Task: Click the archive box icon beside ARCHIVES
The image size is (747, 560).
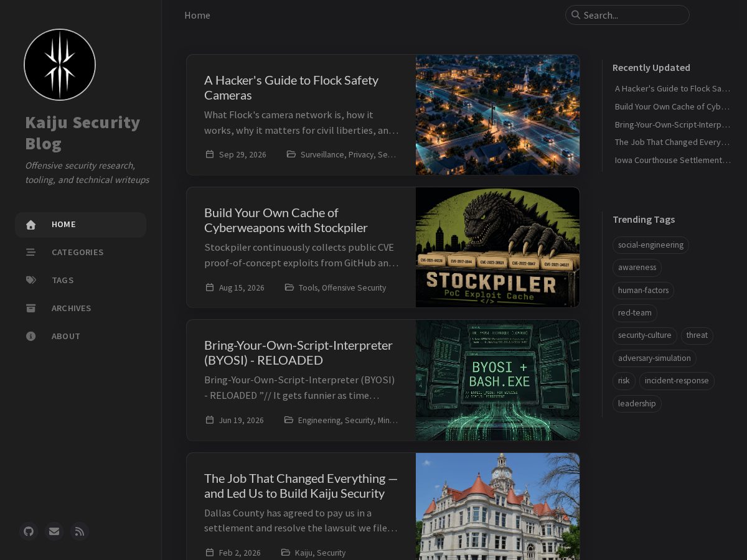Action: click(31, 309)
